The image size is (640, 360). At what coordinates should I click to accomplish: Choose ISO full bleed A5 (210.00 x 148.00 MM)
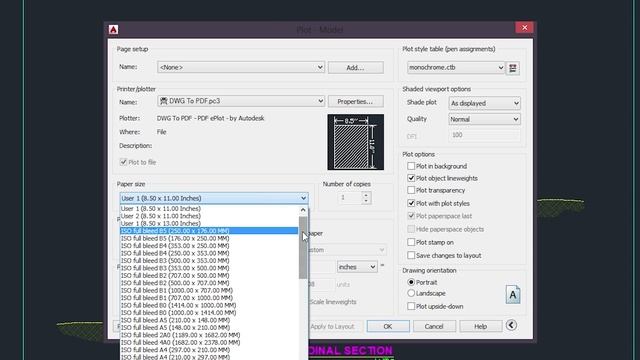[209, 320]
